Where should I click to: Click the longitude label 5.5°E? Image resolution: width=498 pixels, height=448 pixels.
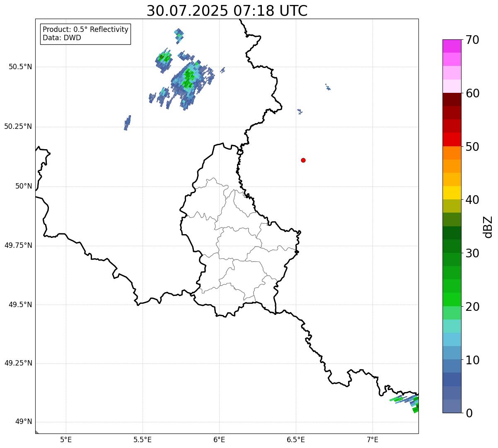click(143, 440)
